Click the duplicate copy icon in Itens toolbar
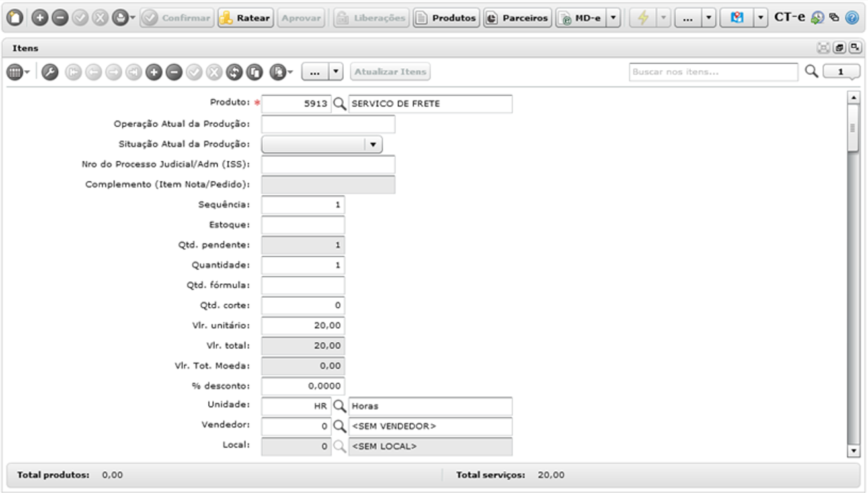Viewport: 868px width, 493px height. [x=255, y=71]
